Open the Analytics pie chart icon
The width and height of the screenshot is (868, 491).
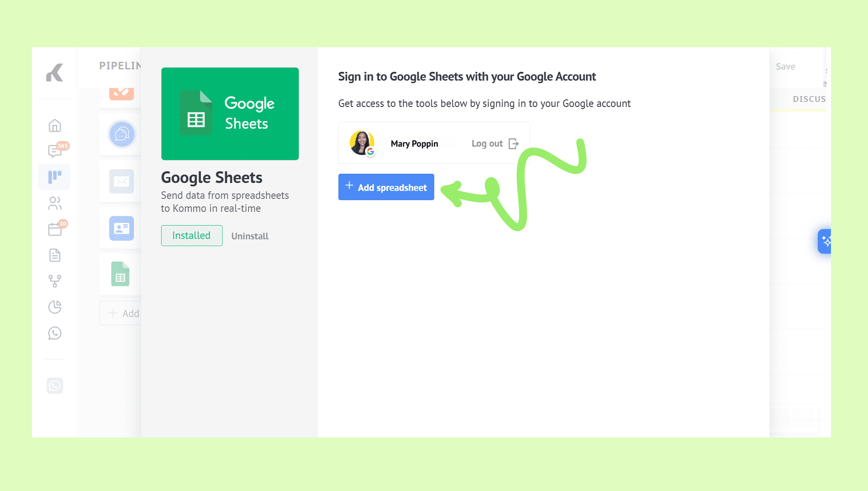(55, 307)
